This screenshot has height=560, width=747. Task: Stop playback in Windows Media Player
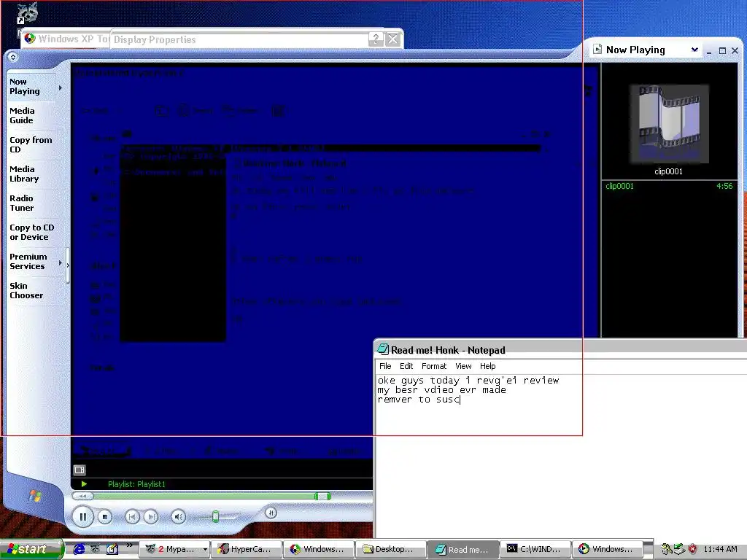(105, 517)
